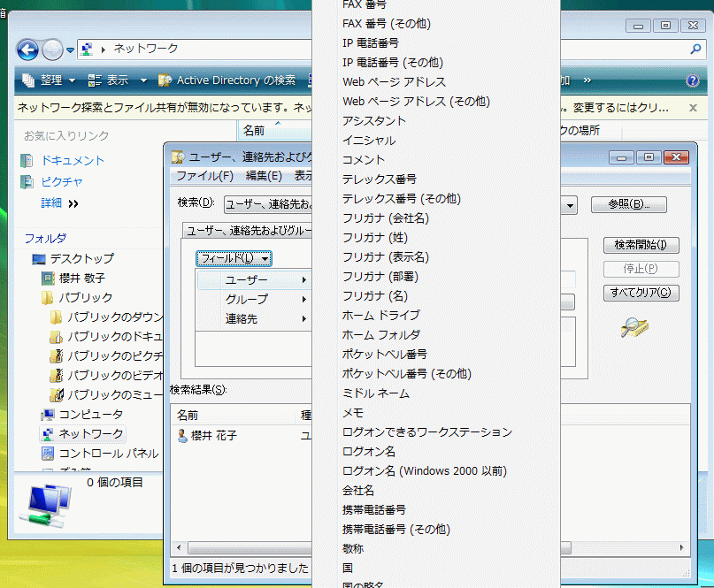Select コントロール パネル in the folder tree

(109, 454)
